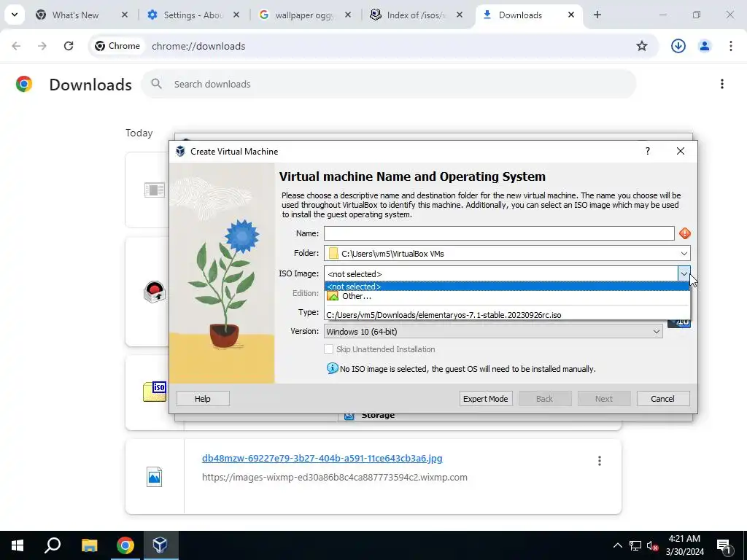This screenshot has height=560, width=747.
Task: Open the Windows Start menu
Action: (18, 545)
